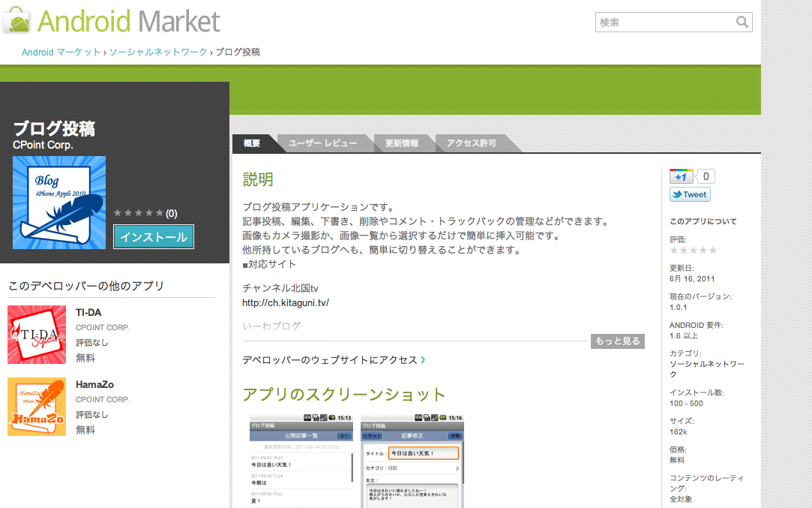Click the インストール button
The width and height of the screenshot is (812, 508).
tap(154, 237)
